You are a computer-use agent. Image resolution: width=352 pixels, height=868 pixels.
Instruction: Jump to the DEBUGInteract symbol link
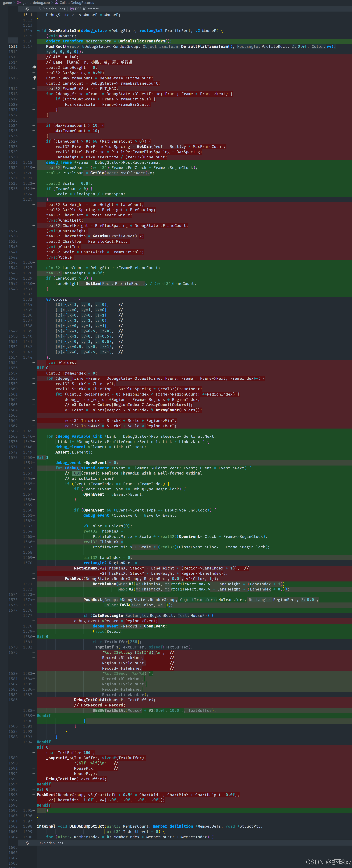pyautogui.click(x=87, y=9)
